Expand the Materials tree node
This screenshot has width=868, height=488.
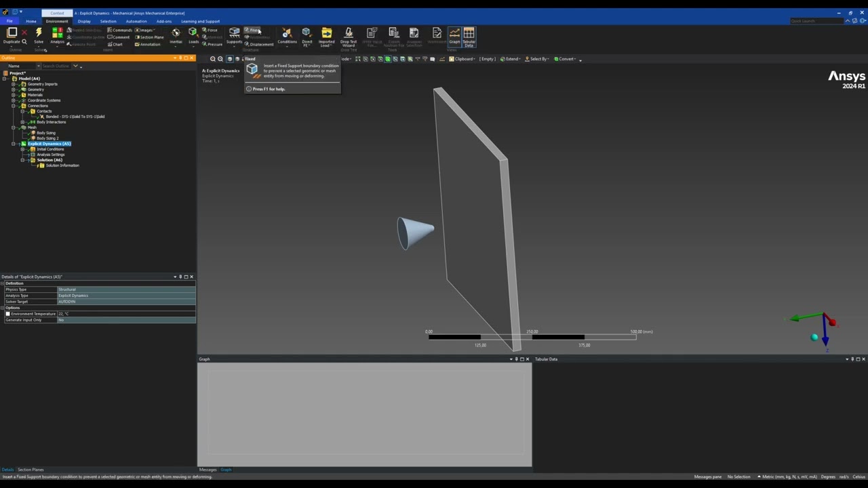point(14,95)
